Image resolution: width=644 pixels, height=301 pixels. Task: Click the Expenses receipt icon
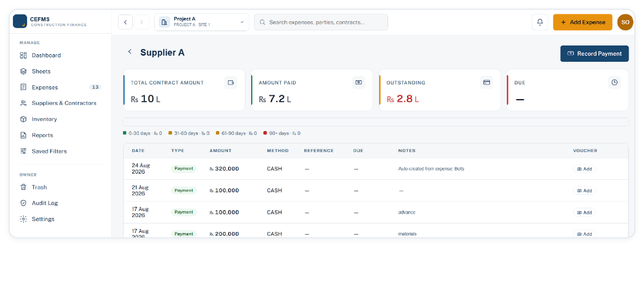pos(23,87)
